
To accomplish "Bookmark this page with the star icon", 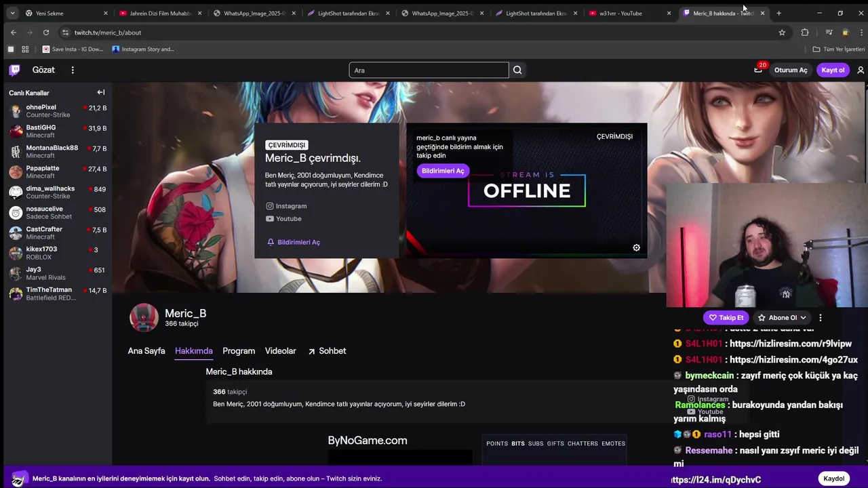I will [782, 33].
